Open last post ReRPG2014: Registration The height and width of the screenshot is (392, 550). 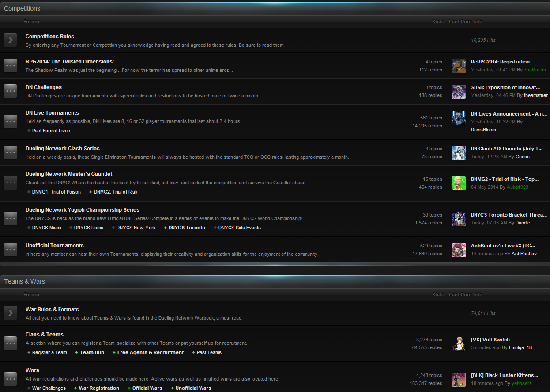[500, 62]
